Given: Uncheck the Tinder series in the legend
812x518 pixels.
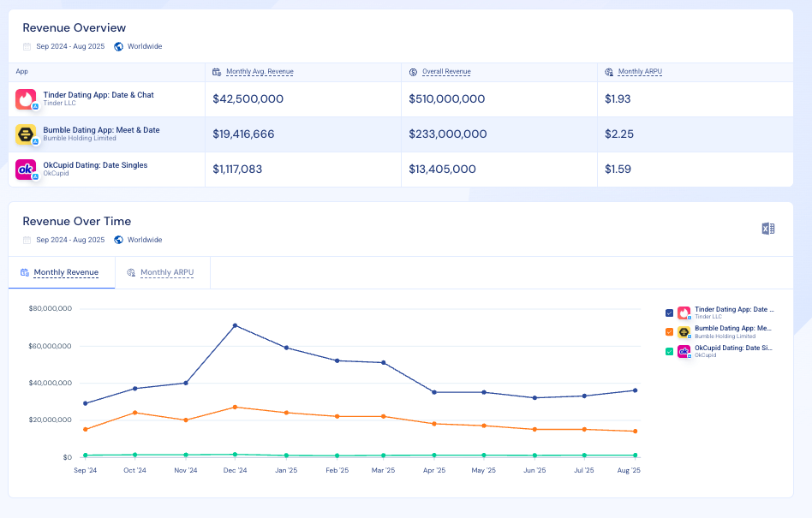Looking at the screenshot, I should tap(670, 313).
